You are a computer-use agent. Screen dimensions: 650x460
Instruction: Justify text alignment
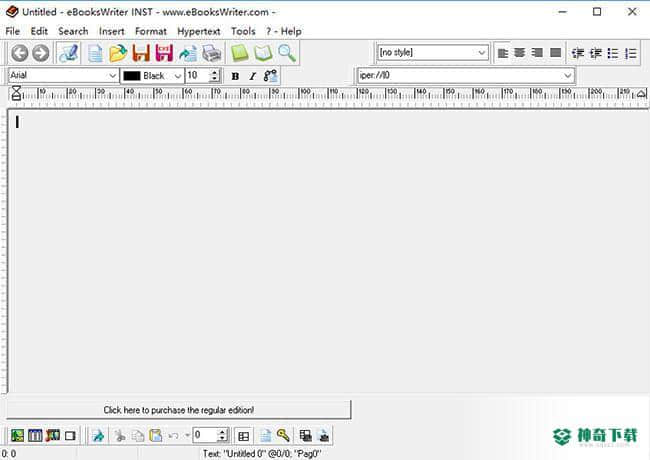(555, 53)
